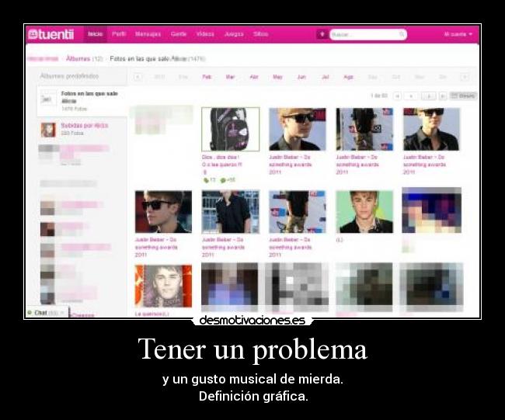
Task: Select the May month in timeline
Action: pyautogui.click(x=277, y=77)
